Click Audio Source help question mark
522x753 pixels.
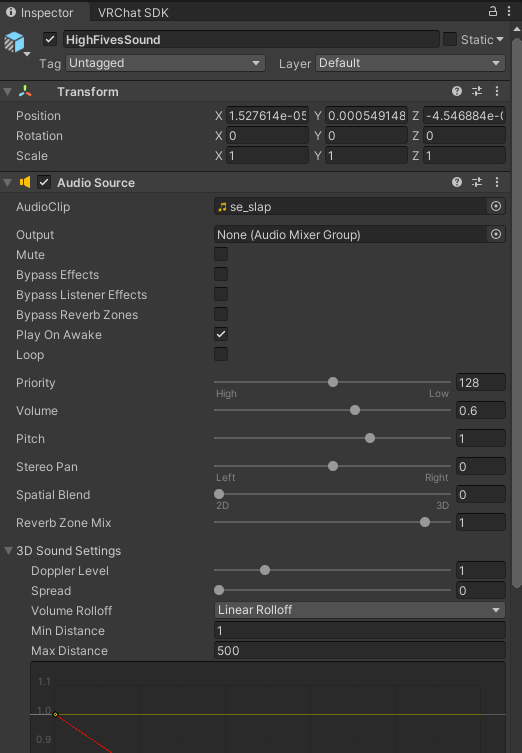pos(457,182)
